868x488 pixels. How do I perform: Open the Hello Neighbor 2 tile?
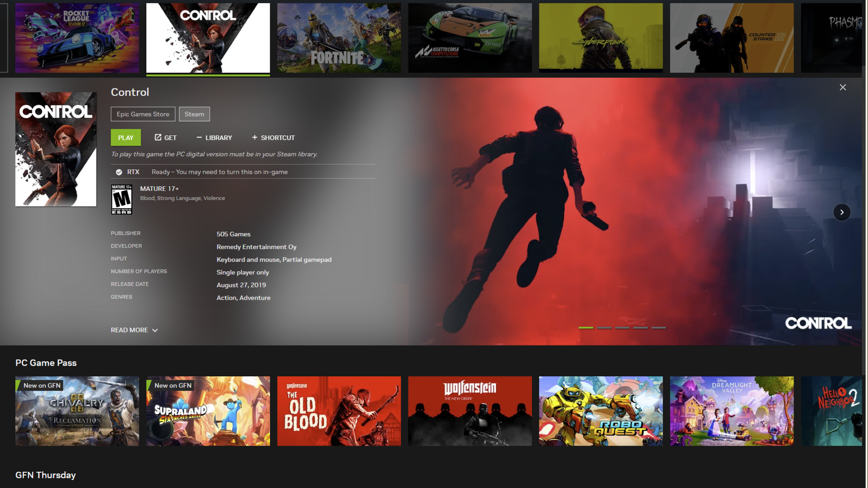pyautogui.click(x=832, y=411)
